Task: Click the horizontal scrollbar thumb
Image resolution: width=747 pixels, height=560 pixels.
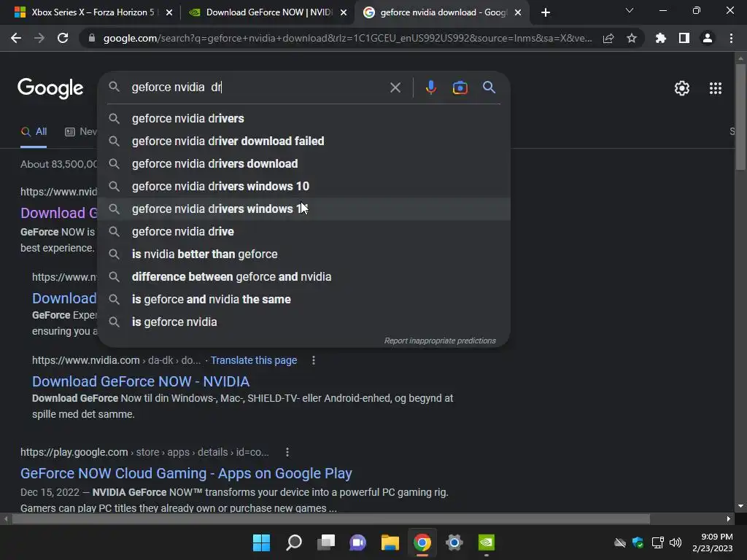Action: click(x=331, y=518)
